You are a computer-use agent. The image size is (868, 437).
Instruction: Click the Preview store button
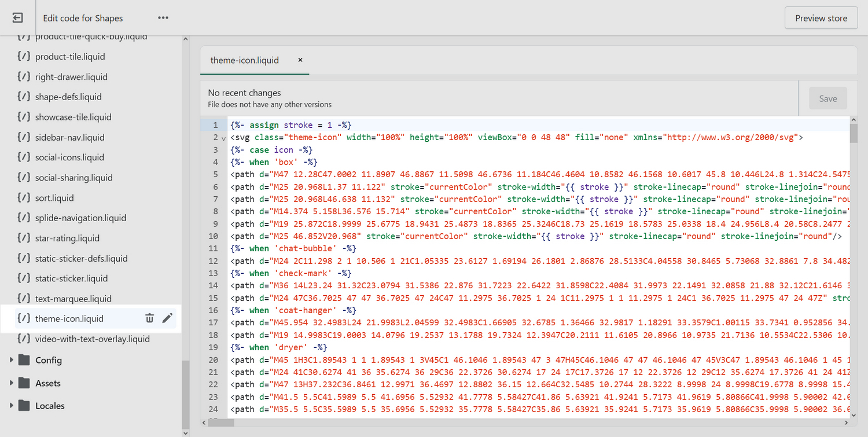pyautogui.click(x=821, y=18)
